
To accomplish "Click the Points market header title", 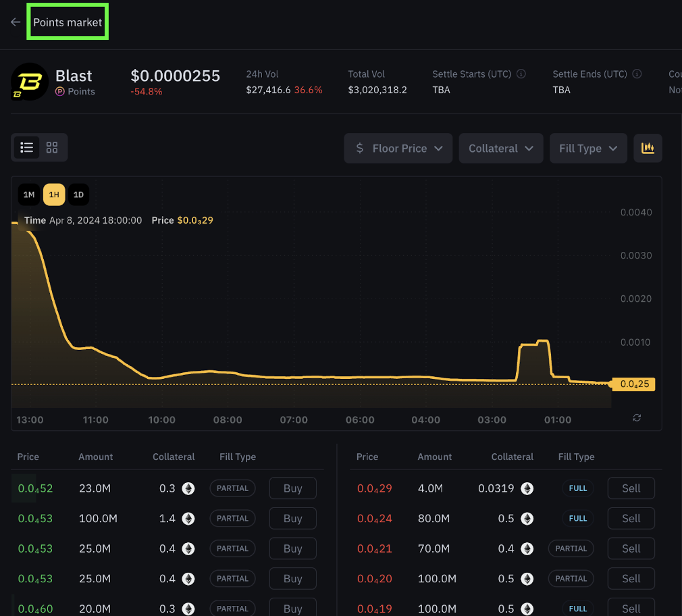I will [68, 22].
